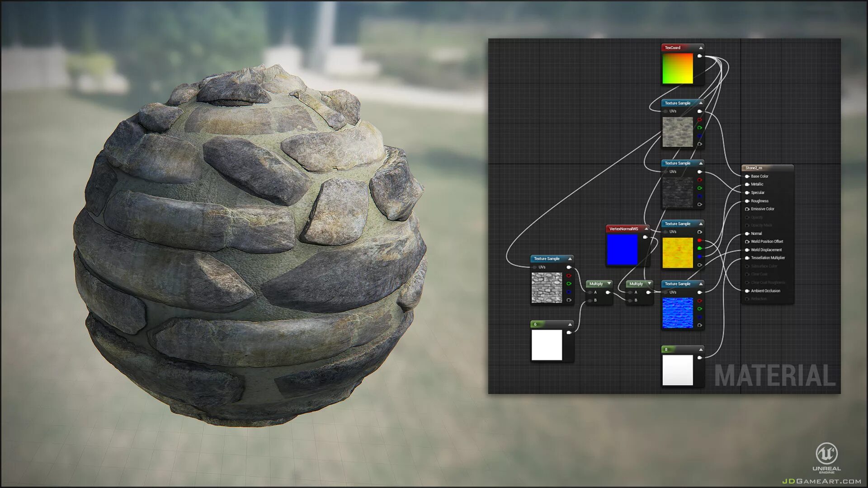Click the VertexNormalWS output pin

pyautogui.click(x=645, y=237)
